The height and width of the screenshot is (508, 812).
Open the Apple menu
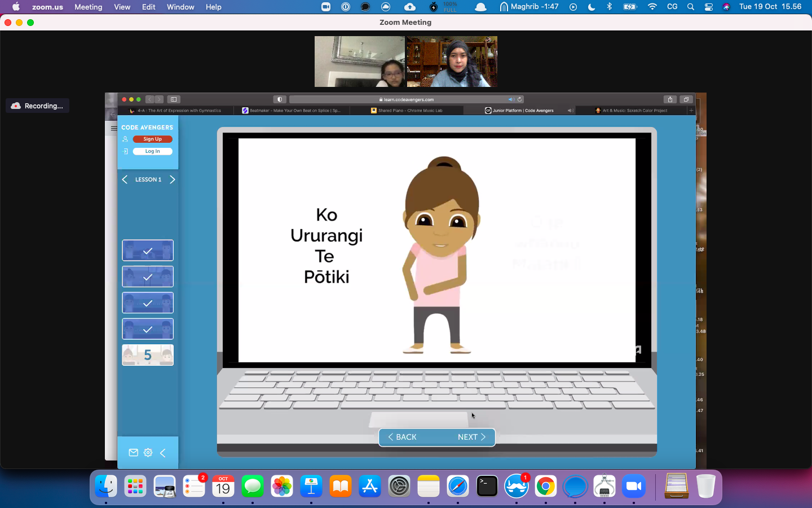(16, 7)
